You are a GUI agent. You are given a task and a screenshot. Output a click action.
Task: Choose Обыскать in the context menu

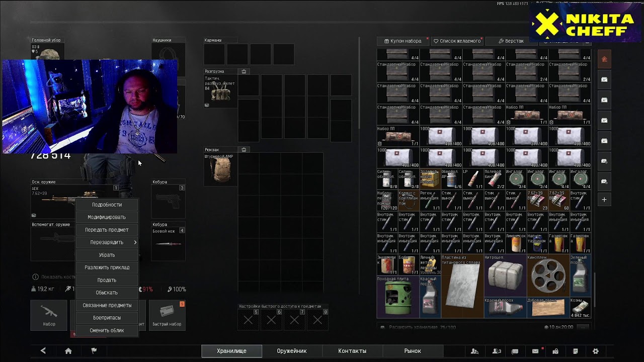107,293
